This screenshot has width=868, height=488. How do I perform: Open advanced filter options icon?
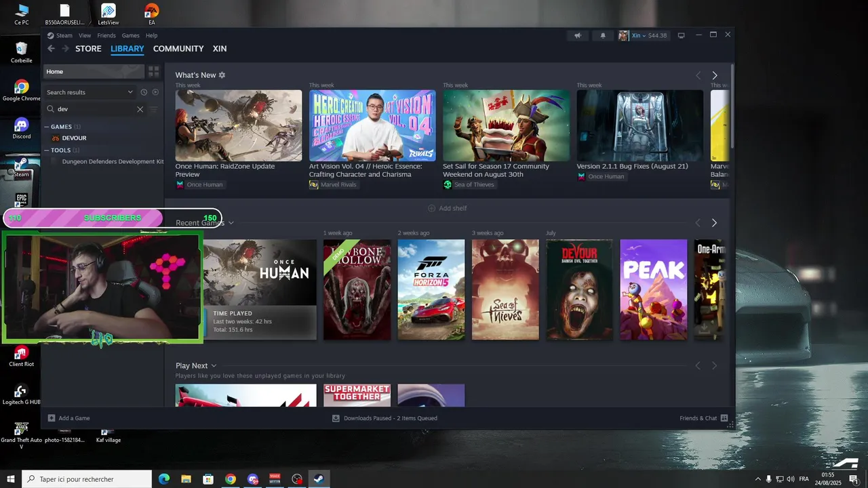pos(153,109)
